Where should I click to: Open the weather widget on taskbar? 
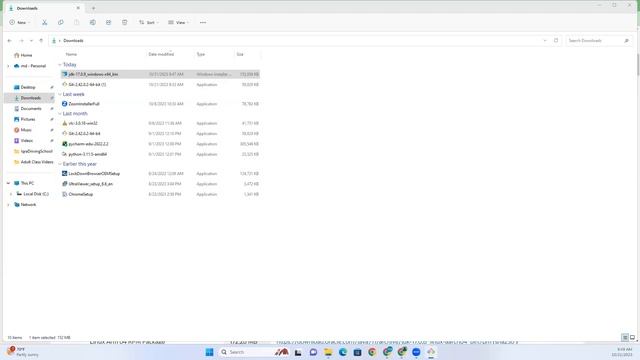pos(22,352)
